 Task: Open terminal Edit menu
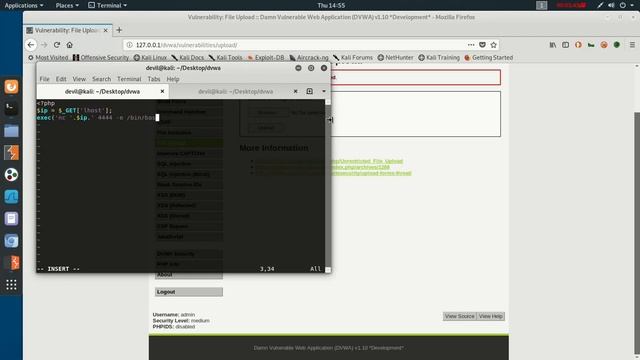click(x=61, y=79)
